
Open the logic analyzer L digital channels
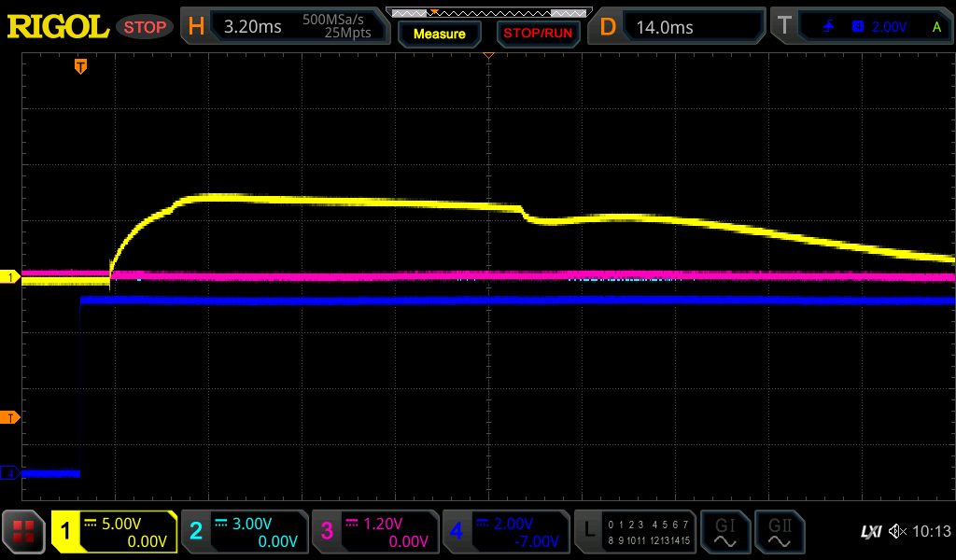pyautogui.click(x=635, y=532)
